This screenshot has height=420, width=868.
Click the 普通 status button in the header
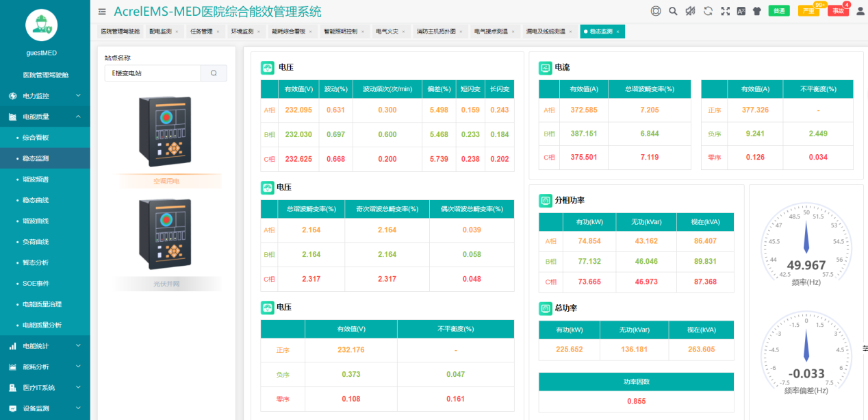click(x=779, y=12)
